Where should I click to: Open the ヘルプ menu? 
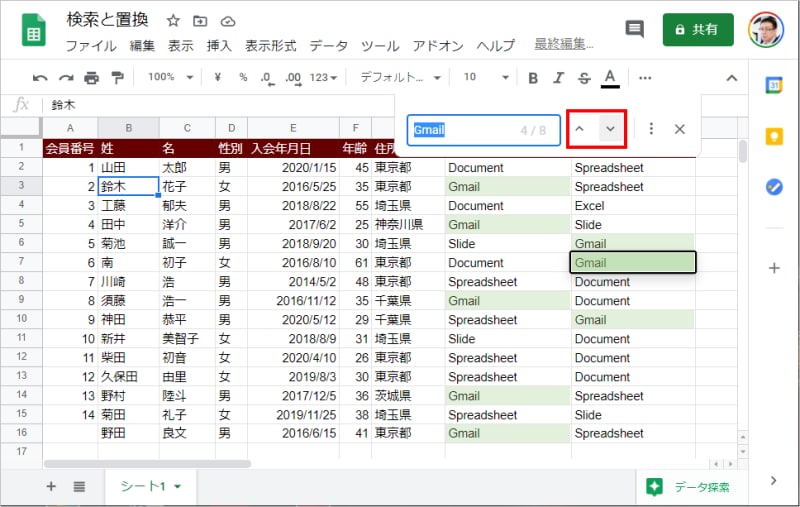pos(495,46)
